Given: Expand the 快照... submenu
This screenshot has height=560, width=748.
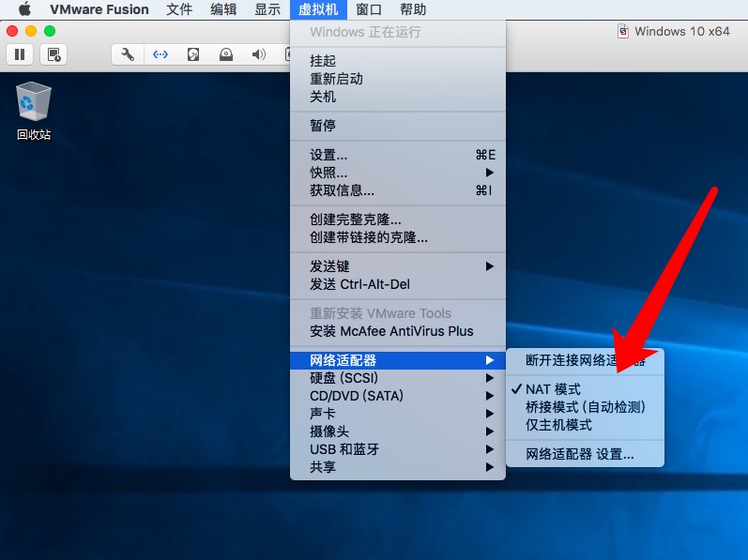Looking at the screenshot, I should [398, 173].
